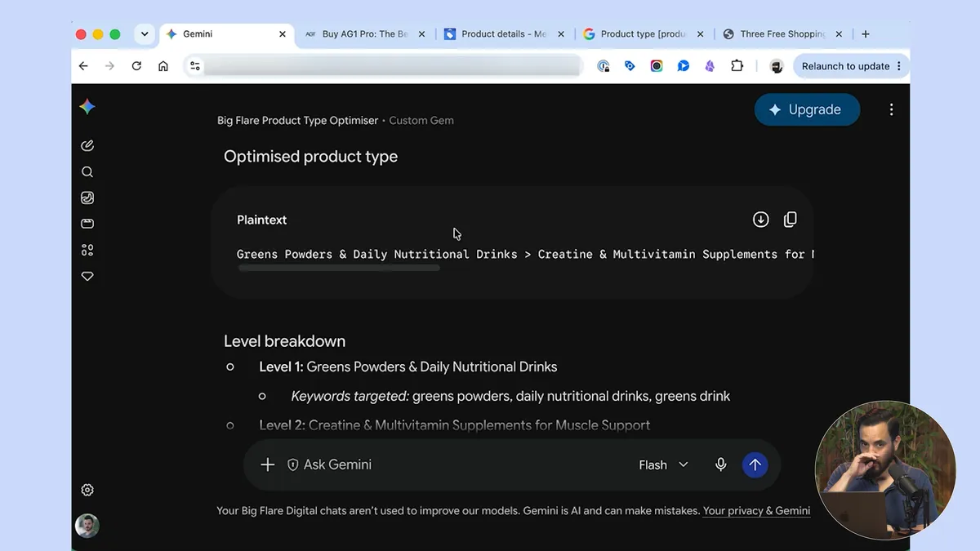Close the Gemini tab
Screen dimensions: 980x551
click(x=283, y=34)
